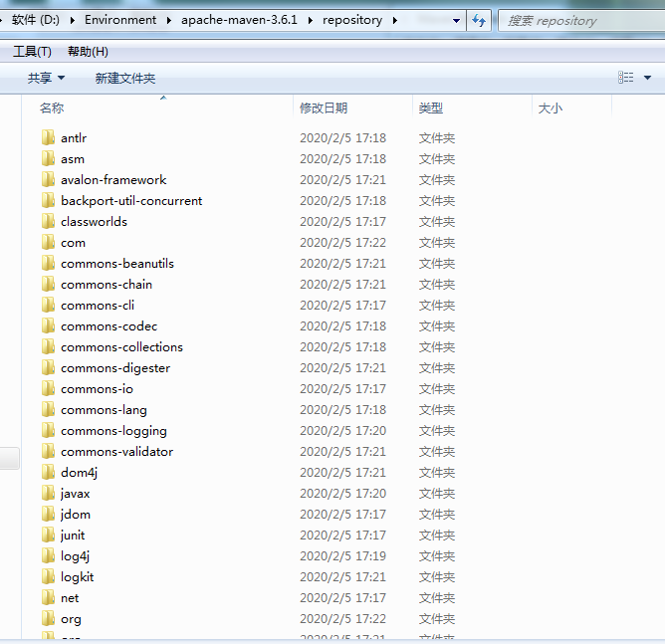Sort by 修改日期 column header
The width and height of the screenshot is (665, 644).
[x=324, y=108]
